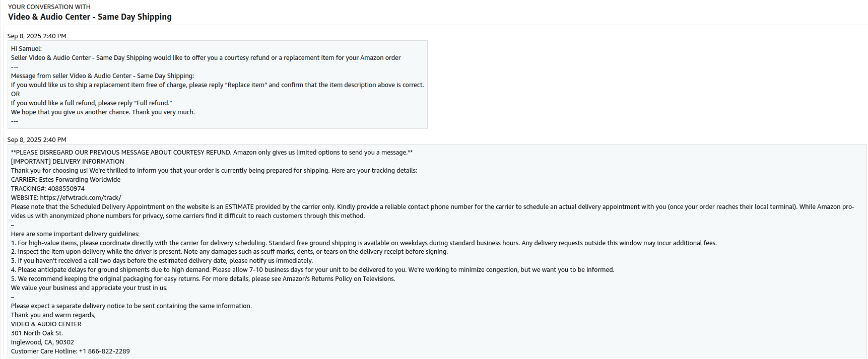The width and height of the screenshot is (868, 359).
Task: Click the "Inglewood, CA, 90302" line
Action: click(x=42, y=342)
